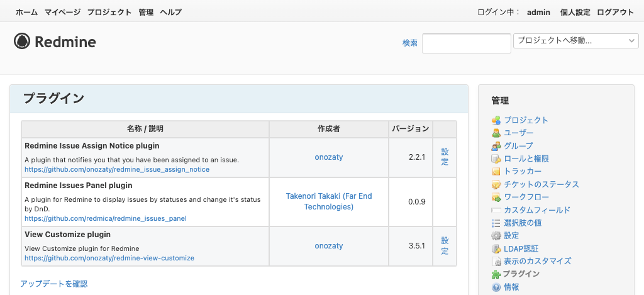
Task: Open 情報 link in sidebar
Action: tap(511, 287)
